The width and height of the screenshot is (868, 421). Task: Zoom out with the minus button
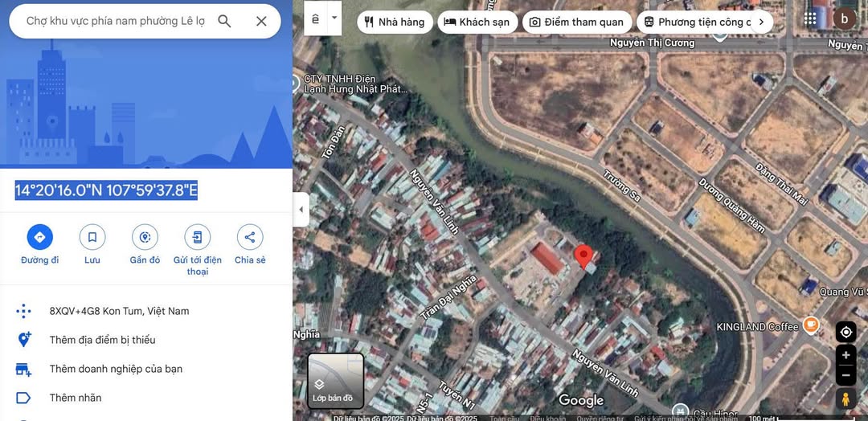[845, 374]
